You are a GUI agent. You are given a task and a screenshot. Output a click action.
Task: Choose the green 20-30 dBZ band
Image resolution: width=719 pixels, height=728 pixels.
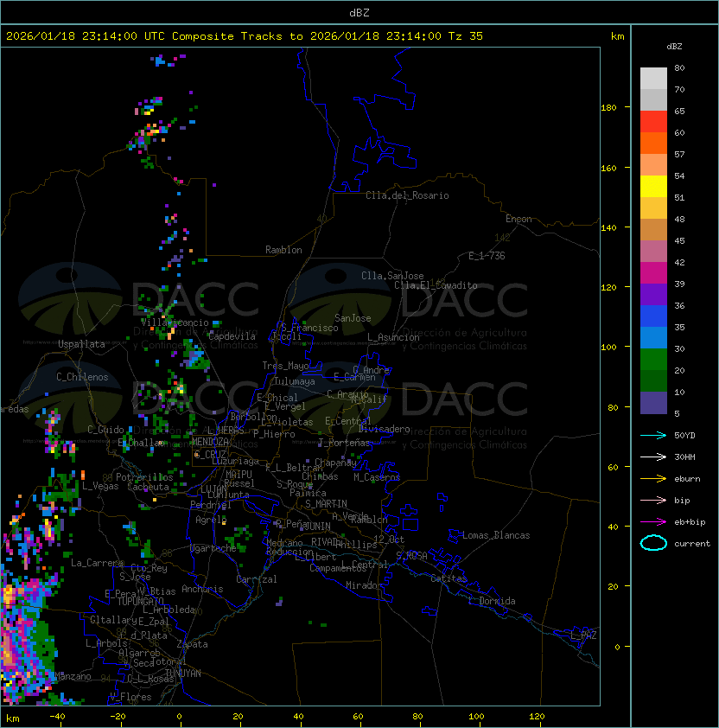pos(653,360)
